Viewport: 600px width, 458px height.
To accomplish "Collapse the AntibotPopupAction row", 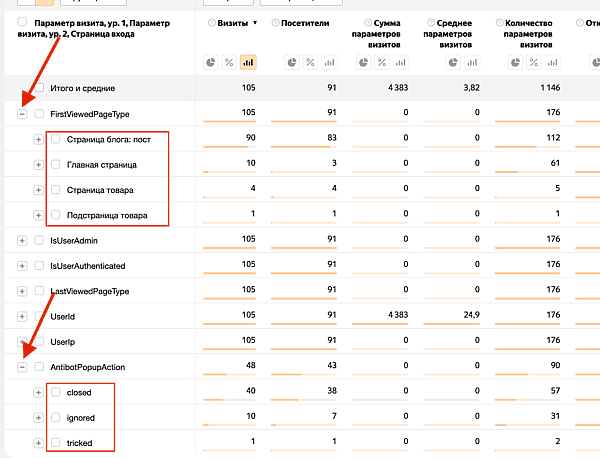I will pos(22,367).
